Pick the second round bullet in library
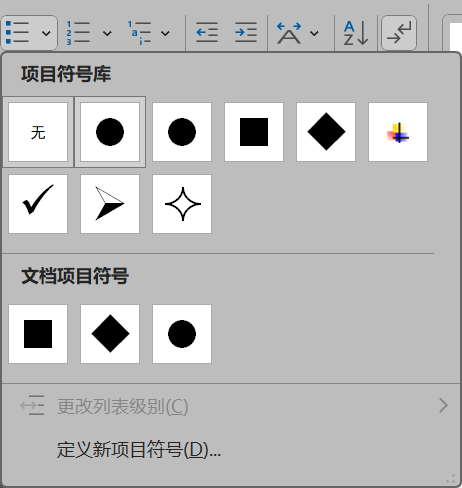The height and width of the screenshot is (488, 462). [x=182, y=132]
